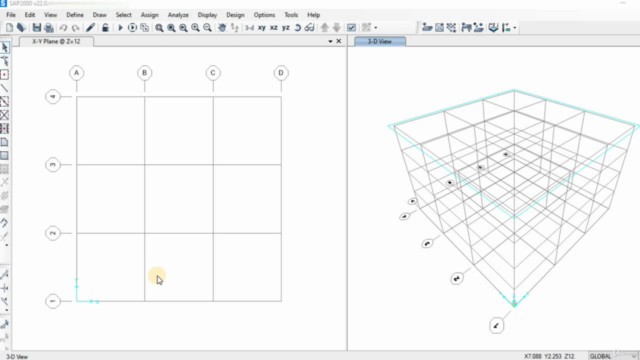
Task: Open the Edit menu
Action: pos(30,15)
